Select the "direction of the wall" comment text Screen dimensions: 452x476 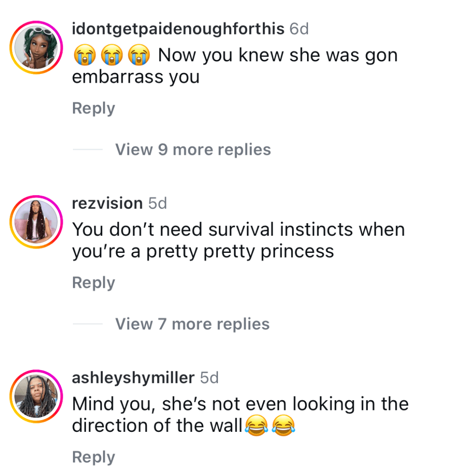pyautogui.click(x=157, y=425)
